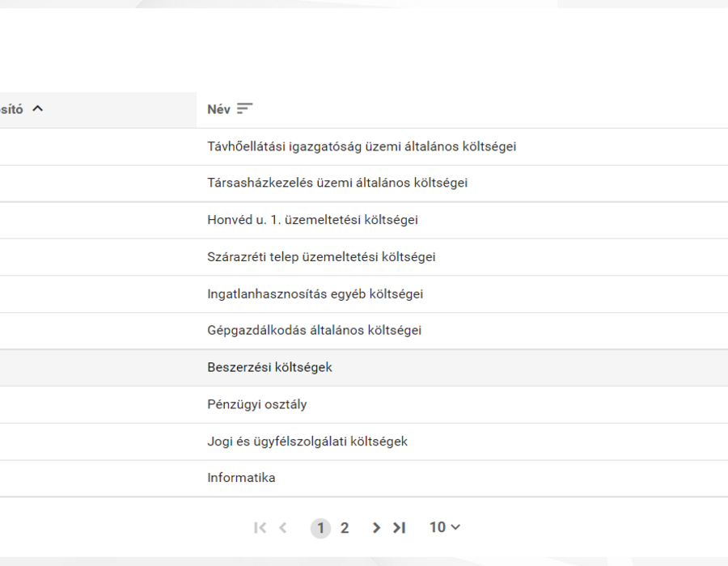Go to first page icon

tap(260, 528)
